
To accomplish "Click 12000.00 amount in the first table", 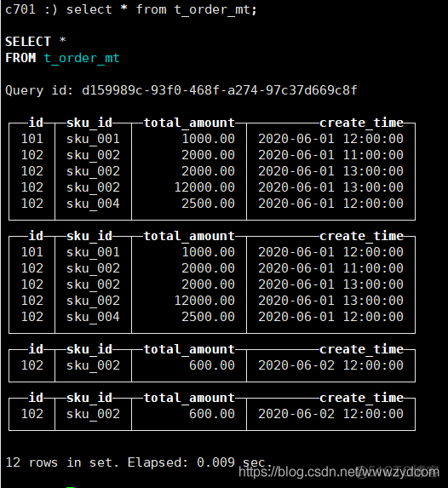I will tap(204, 187).
